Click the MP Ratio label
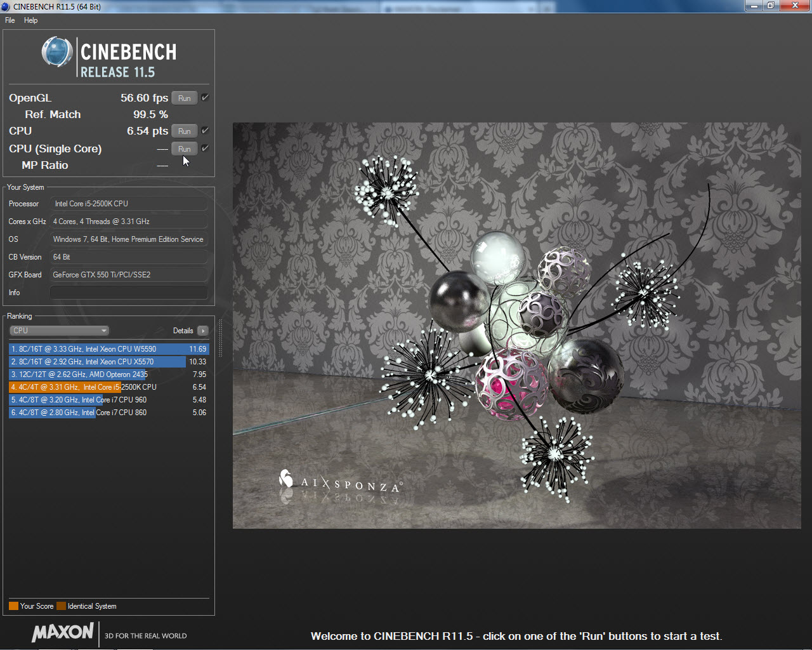 [44, 165]
